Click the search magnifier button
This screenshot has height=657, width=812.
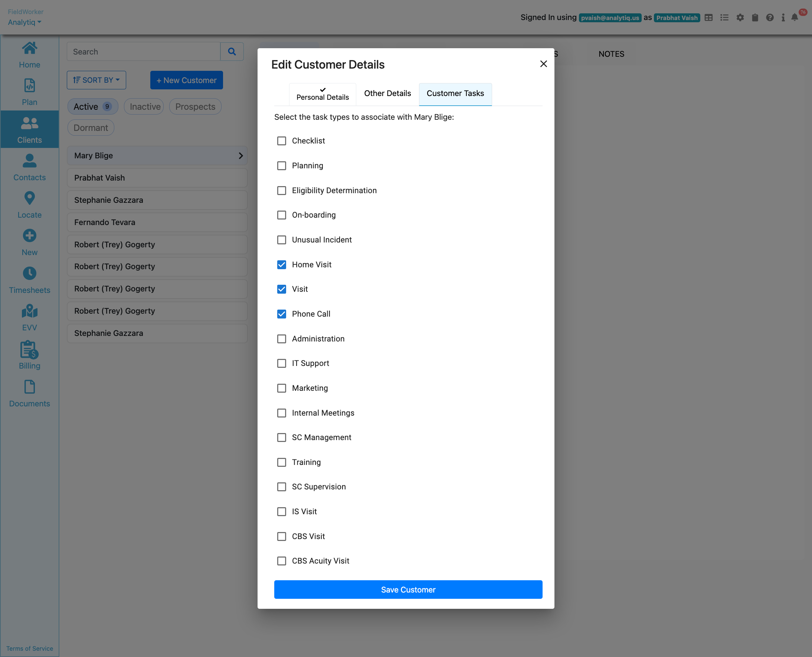[232, 52]
